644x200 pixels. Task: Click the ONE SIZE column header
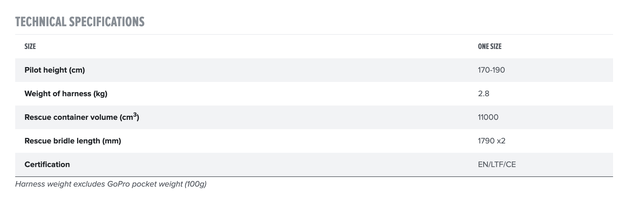click(x=490, y=46)
